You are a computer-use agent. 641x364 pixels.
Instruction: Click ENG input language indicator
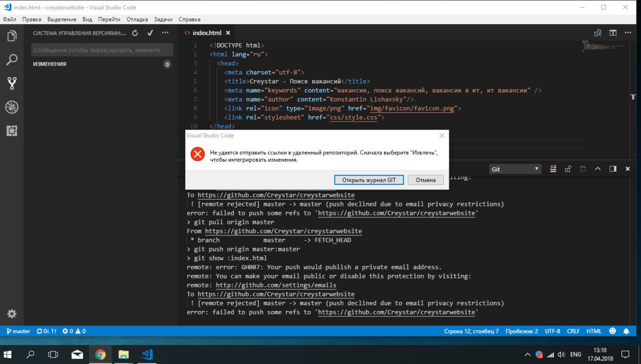(576, 354)
